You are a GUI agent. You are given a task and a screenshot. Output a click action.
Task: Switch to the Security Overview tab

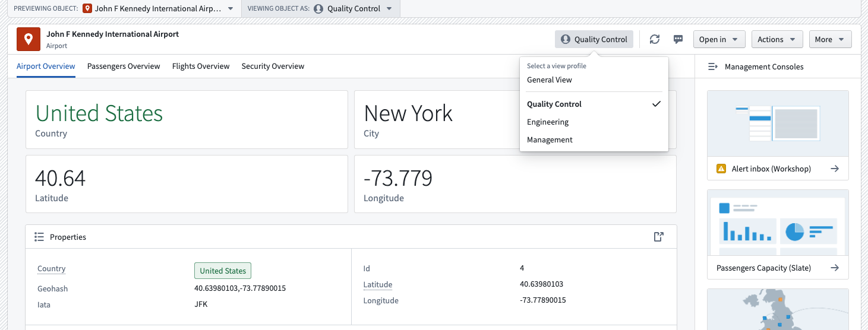click(x=273, y=66)
